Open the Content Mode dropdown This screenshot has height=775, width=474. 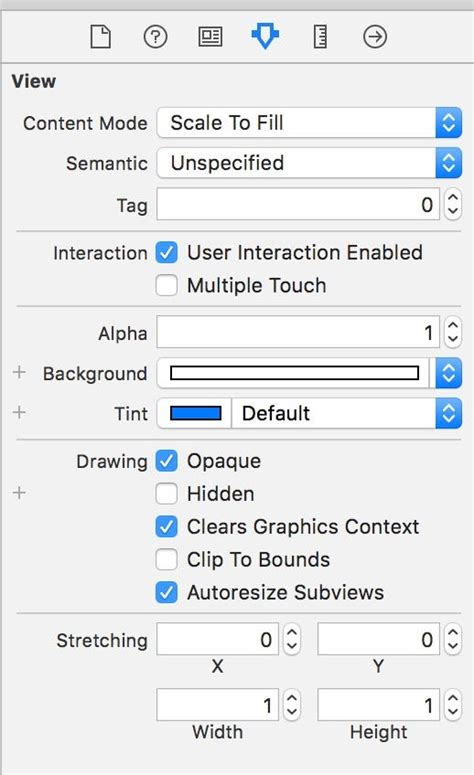click(x=309, y=123)
